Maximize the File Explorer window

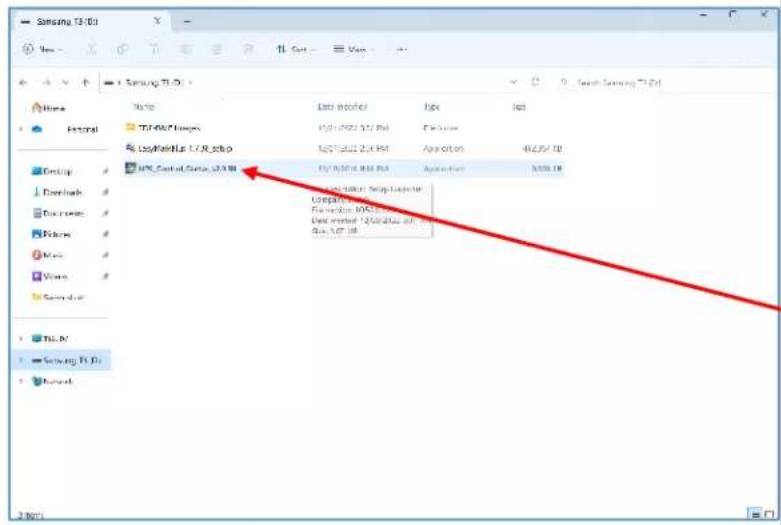732,15
